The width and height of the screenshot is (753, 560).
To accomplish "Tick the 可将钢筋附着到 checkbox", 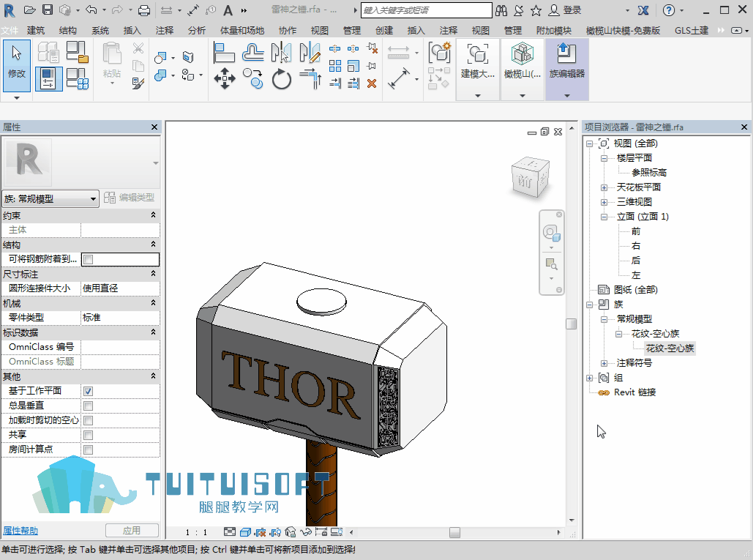I will (x=88, y=260).
